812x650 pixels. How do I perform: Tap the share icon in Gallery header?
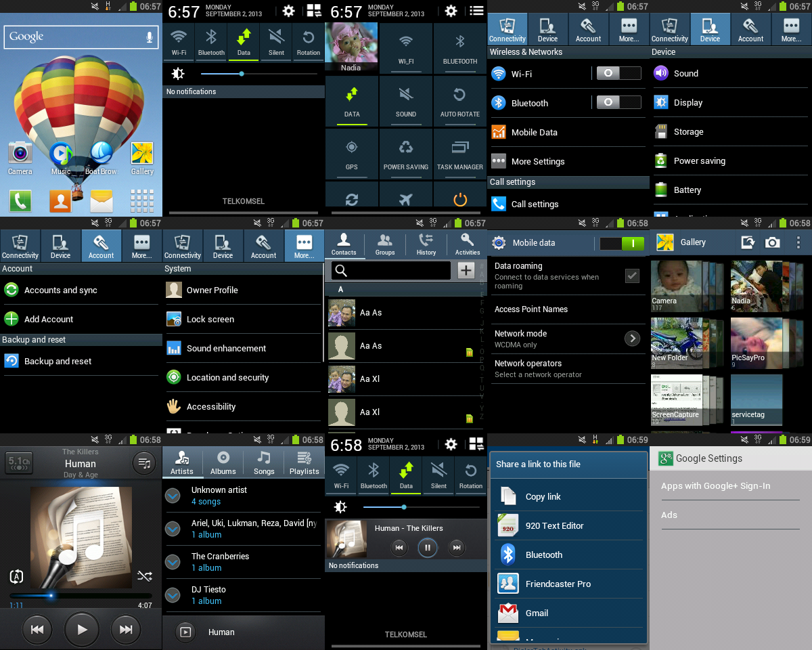pyautogui.click(x=748, y=242)
